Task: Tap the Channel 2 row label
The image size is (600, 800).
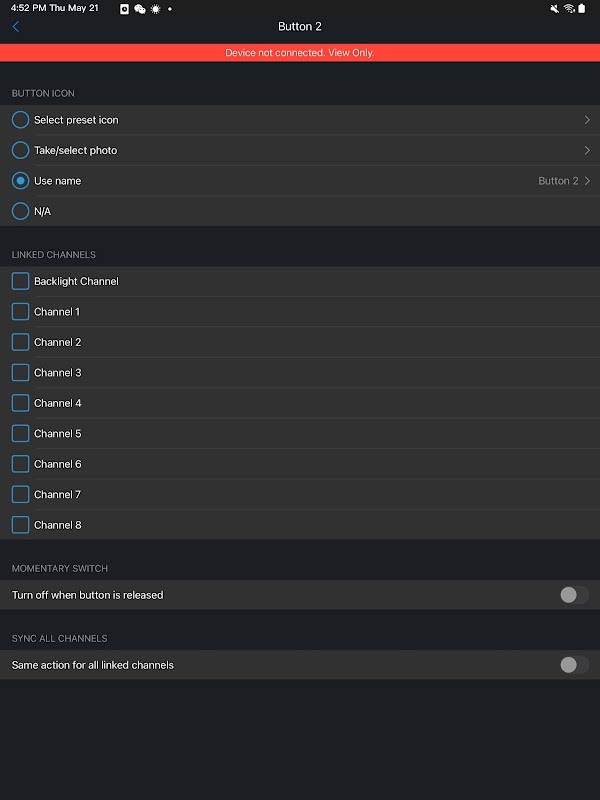Action: 58,342
